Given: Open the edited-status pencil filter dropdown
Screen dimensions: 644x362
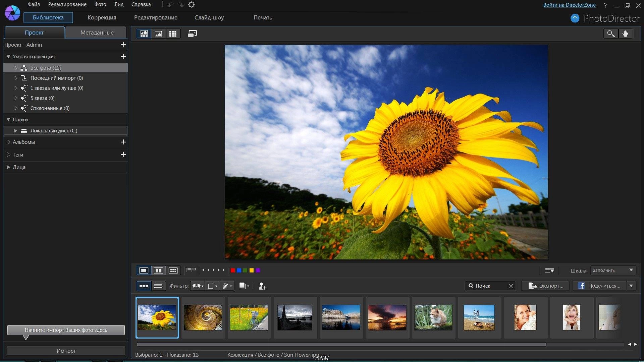Looking at the screenshot, I should click(227, 286).
